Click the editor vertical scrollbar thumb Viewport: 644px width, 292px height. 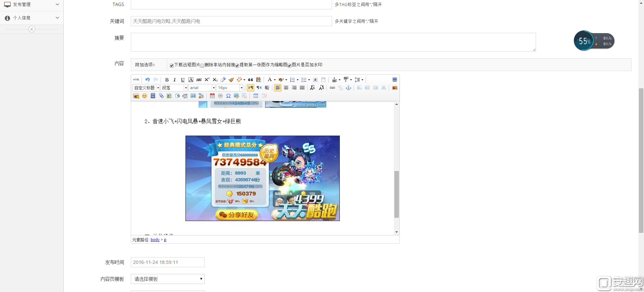[396, 194]
